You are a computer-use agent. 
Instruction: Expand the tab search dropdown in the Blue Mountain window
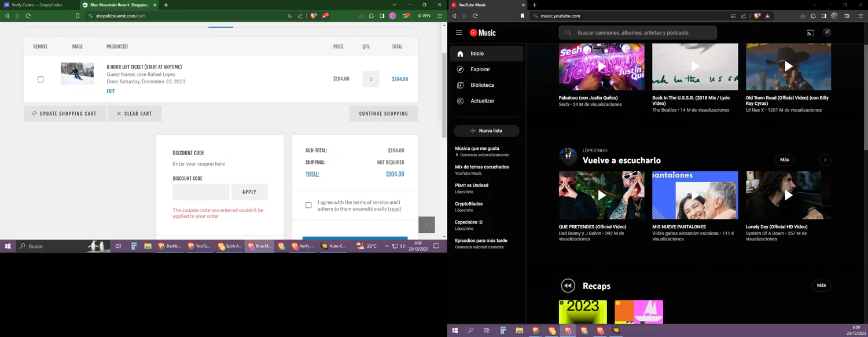(x=394, y=5)
